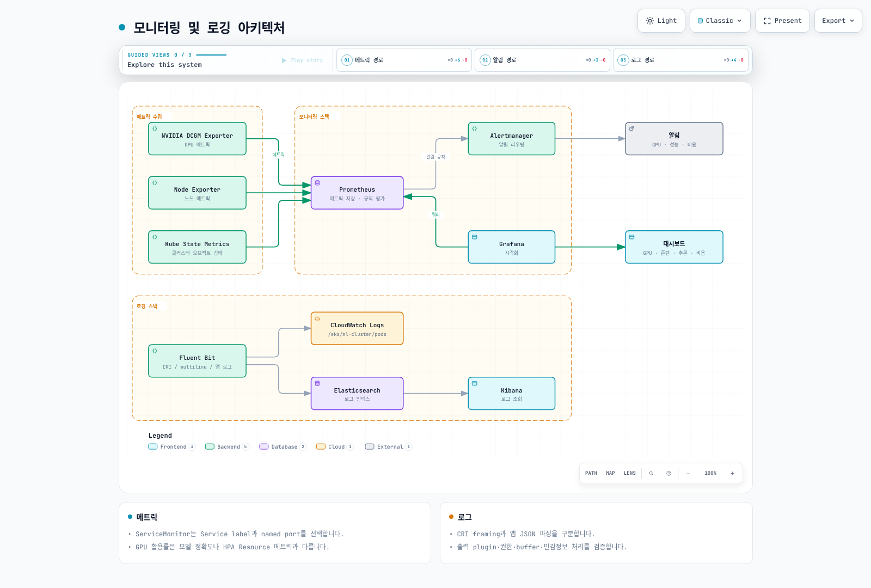
Task: Click the 메트릭 notes card heading
Action: (146, 517)
